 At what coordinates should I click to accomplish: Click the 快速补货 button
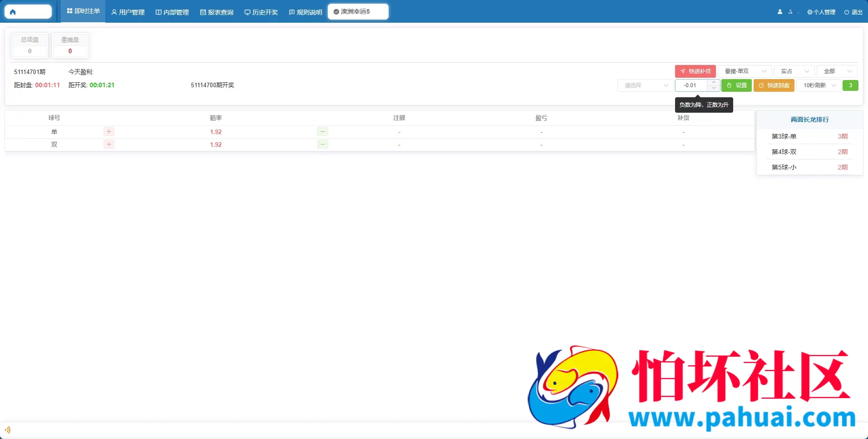[695, 71]
